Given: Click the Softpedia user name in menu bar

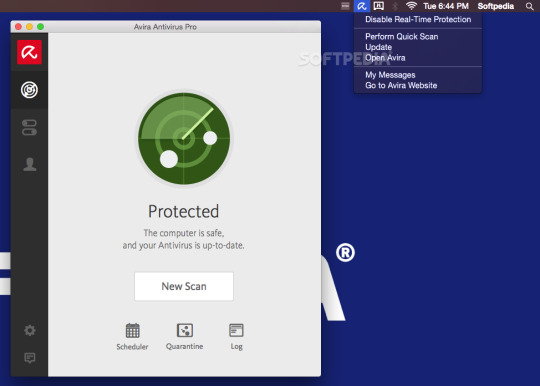Looking at the screenshot, I should coord(496,6).
